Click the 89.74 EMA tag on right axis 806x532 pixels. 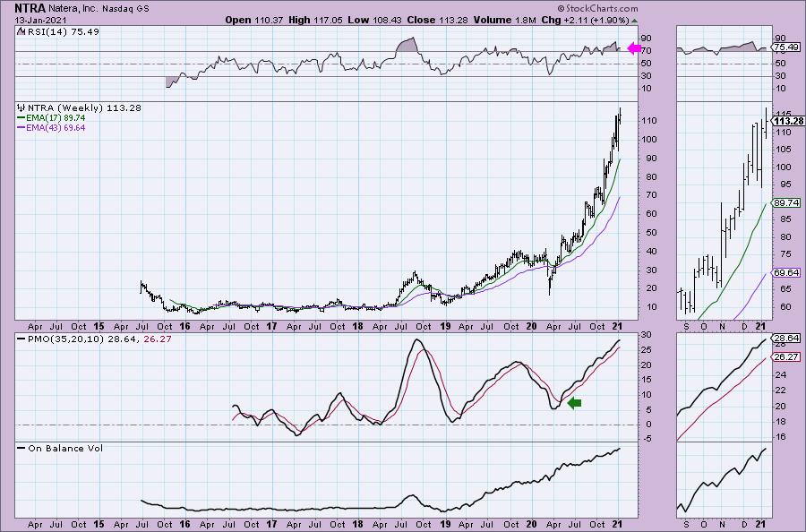point(786,203)
